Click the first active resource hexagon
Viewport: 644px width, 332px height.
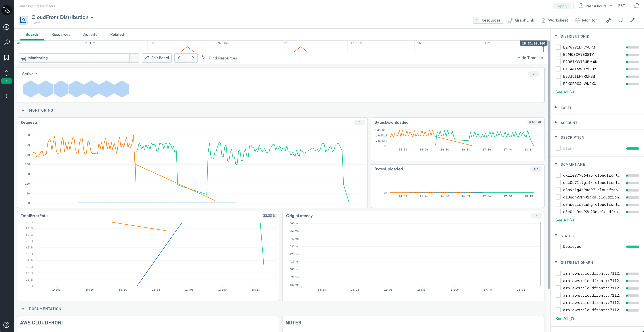pyautogui.click(x=31, y=89)
